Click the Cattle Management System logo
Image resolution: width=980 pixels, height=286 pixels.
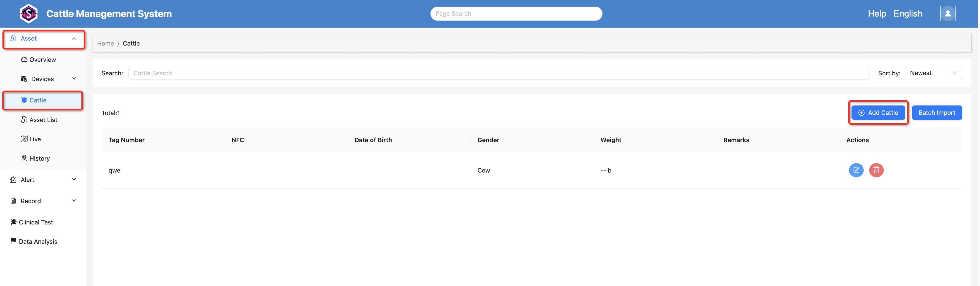pyautogui.click(x=28, y=14)
